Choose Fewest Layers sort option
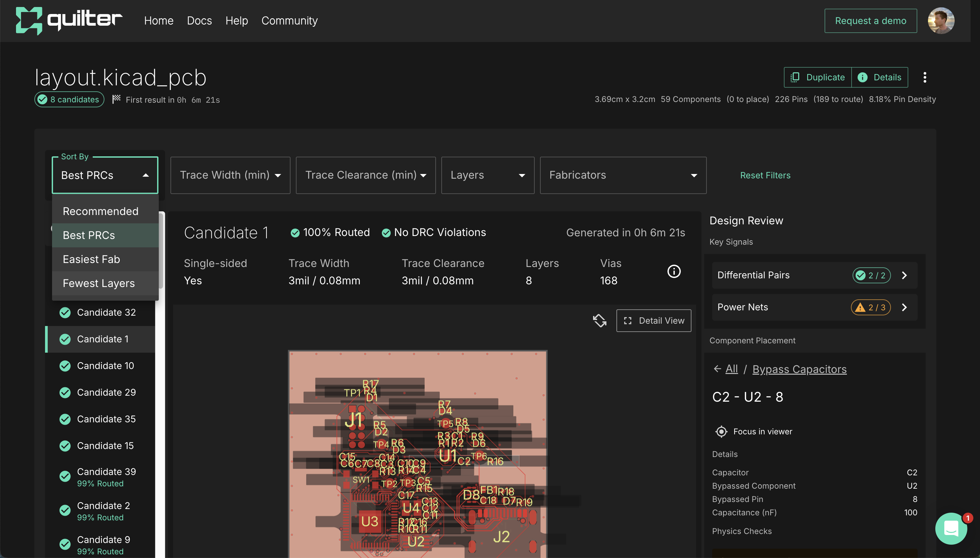 pyautogui.click(x=98, y=283)
